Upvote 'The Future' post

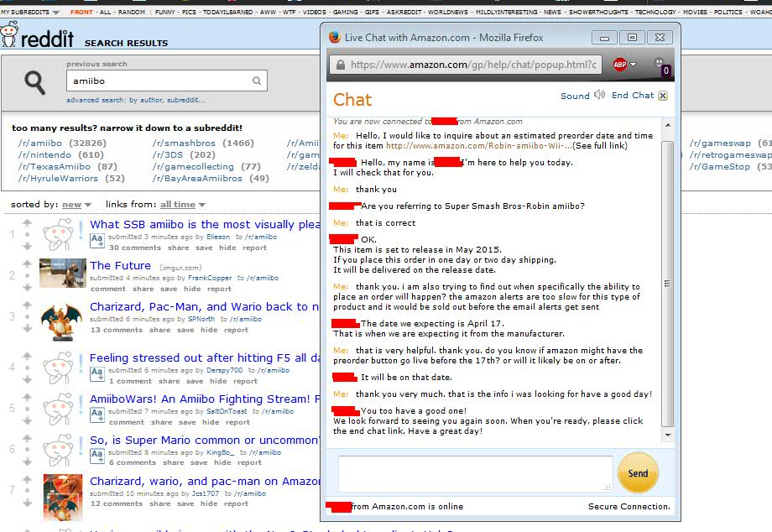[27, 263]
